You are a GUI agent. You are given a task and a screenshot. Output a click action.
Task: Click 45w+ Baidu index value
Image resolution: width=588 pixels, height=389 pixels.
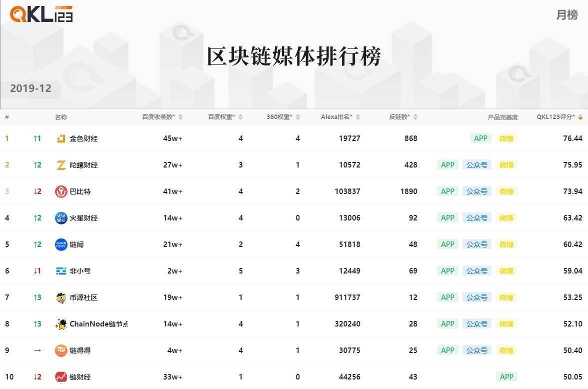point(172,138)
